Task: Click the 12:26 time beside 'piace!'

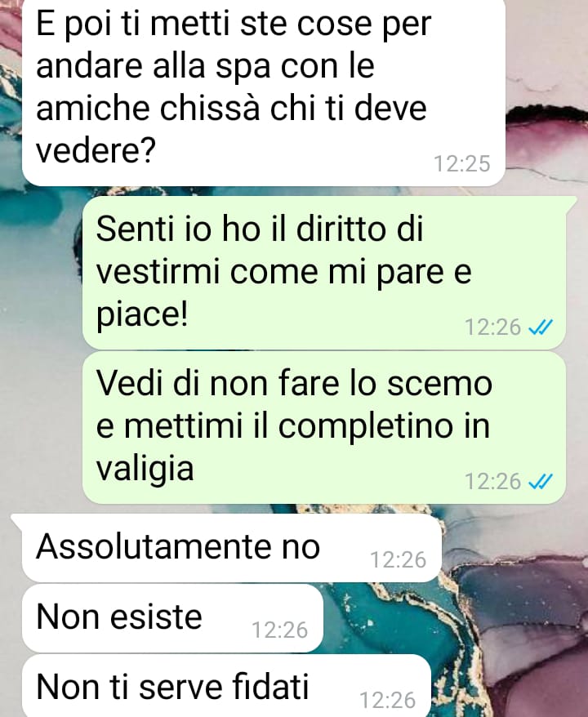Action: tap(493, 327)
